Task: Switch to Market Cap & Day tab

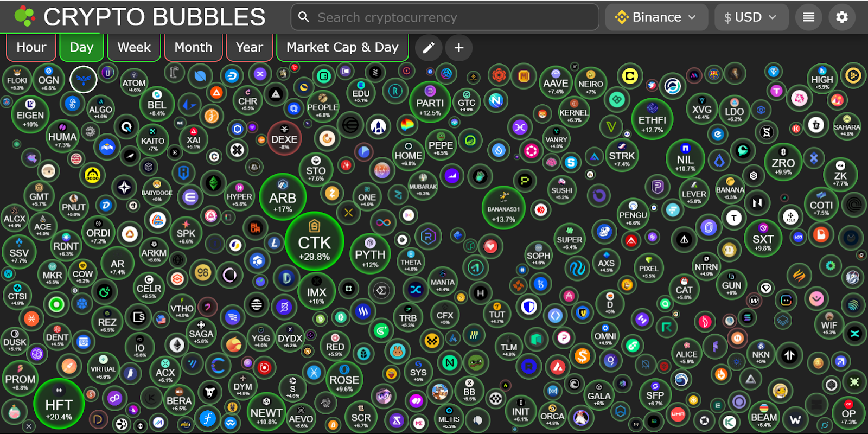Action: [x=342, y=47]
